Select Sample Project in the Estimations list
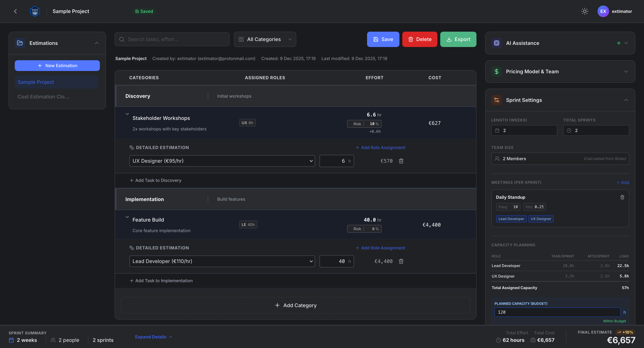 36,82
